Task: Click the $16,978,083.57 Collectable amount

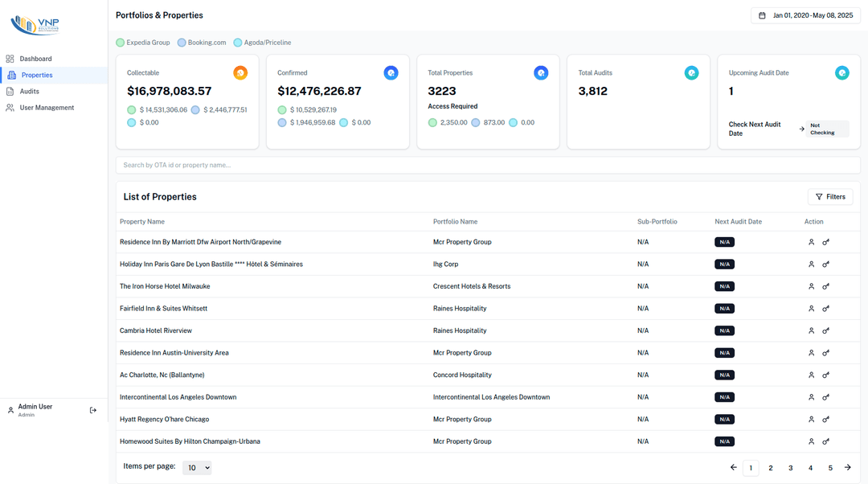Action: (x=170, y=91)
